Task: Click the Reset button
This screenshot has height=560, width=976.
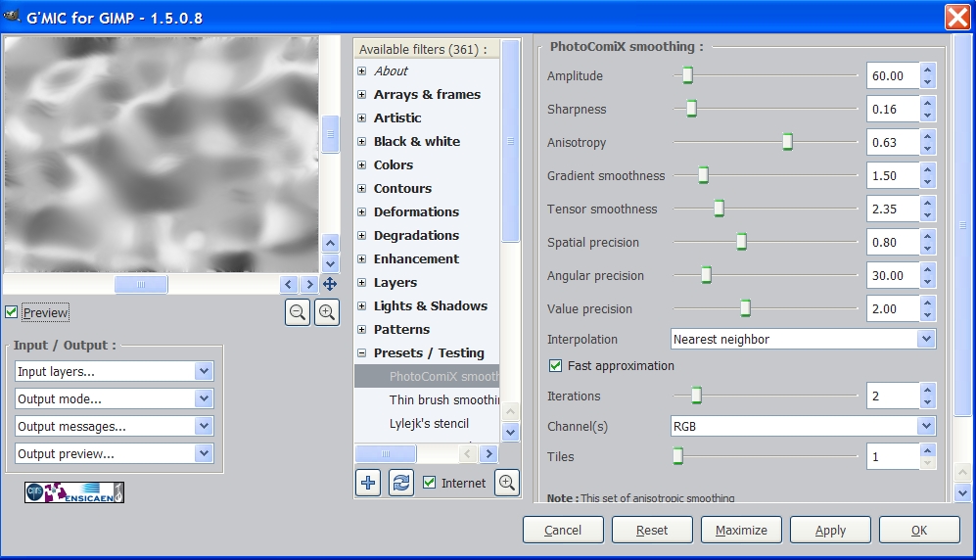Action: 652,530
